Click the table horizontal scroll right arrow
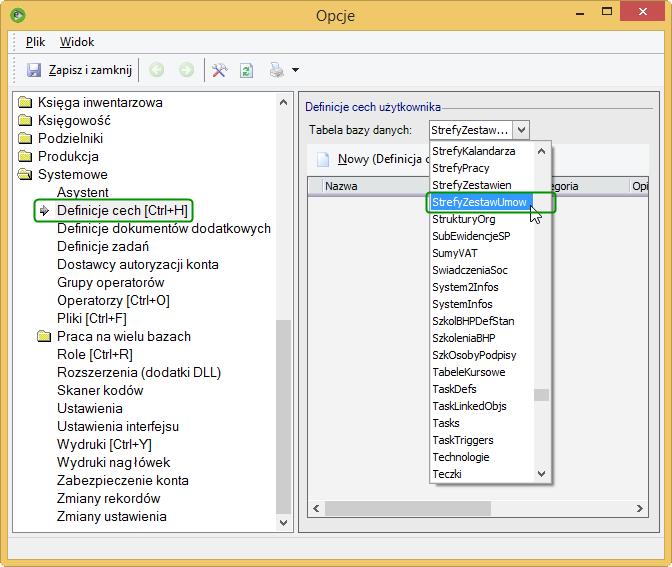The height and width of the screenshot is (567, 672). pos(639,508)
